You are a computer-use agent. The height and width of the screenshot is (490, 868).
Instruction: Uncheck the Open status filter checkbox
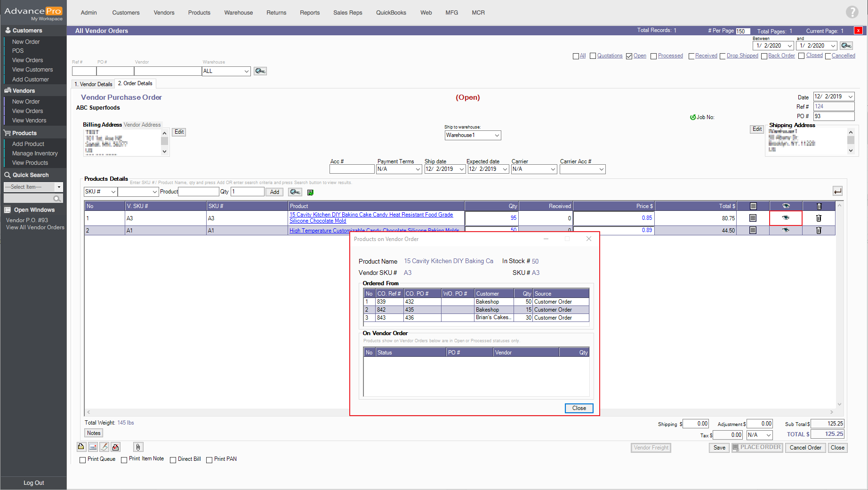(x=629, y=56)
